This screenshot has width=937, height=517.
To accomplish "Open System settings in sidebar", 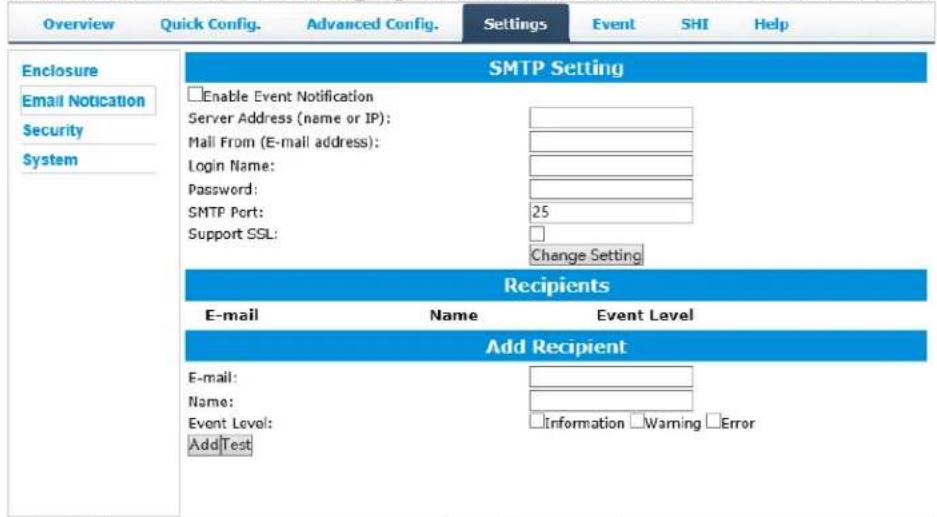I will click(50, 160).
